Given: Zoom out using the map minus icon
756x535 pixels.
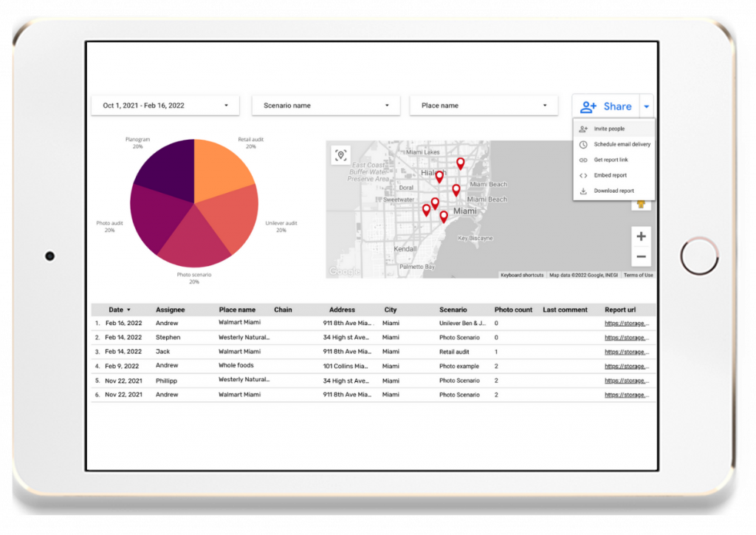Looking at the screenshot, I should coord(641,256).
